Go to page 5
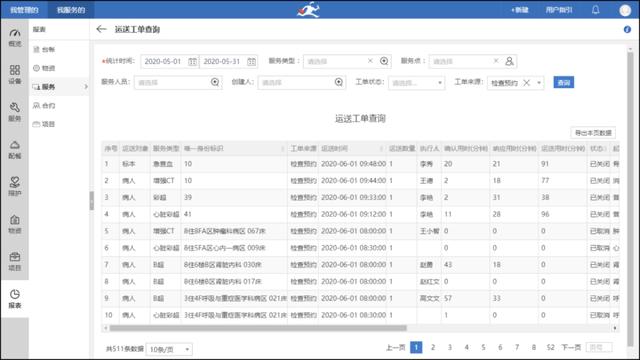640x360 pixels. pos(483,347)
